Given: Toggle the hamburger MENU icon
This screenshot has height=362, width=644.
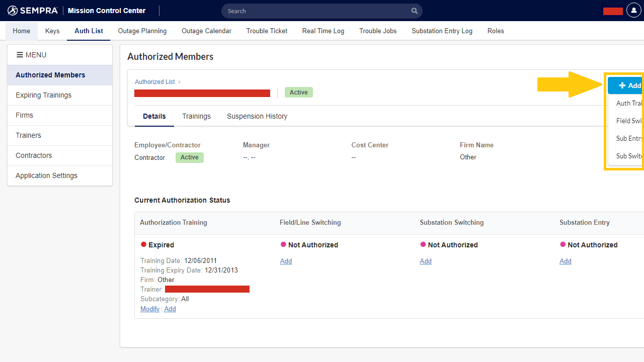Looking at the screenshot, I should point(20,55).
